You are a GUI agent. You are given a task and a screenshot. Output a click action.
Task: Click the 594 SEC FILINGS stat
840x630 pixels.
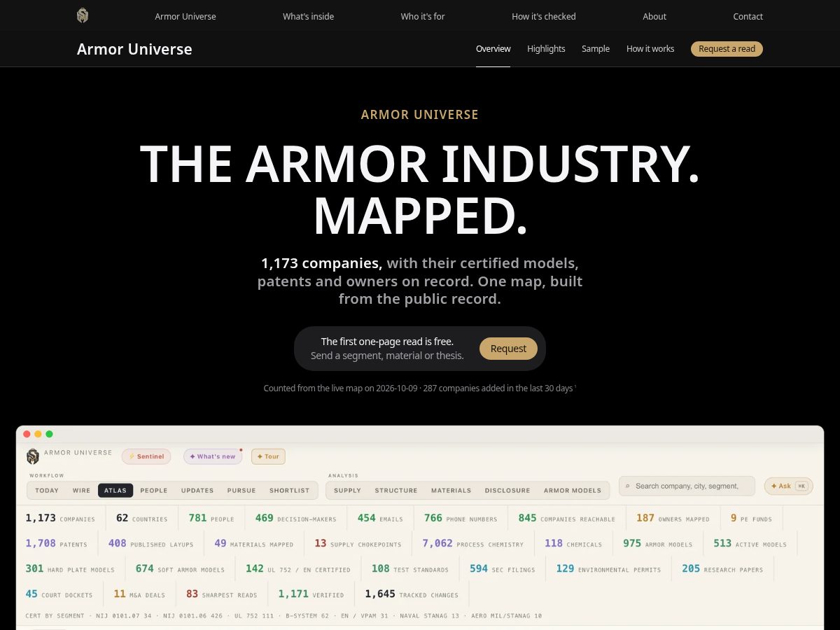tap(502, 569)
